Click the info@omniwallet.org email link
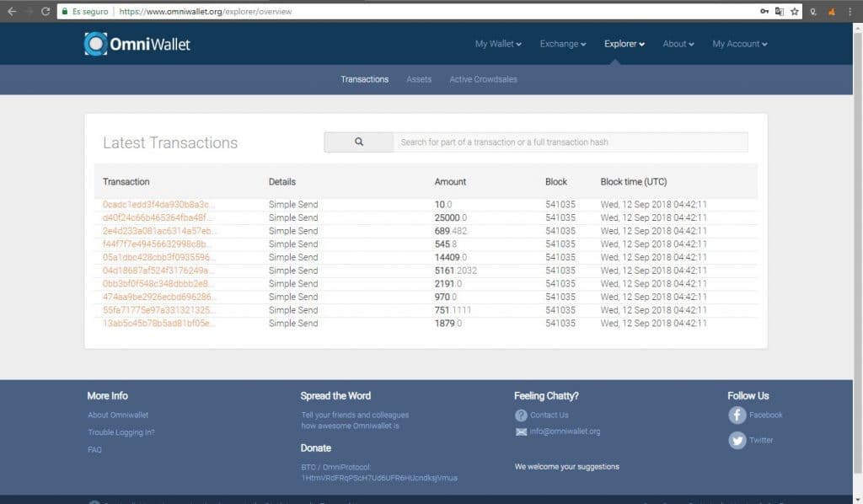Image resolution: width=863 pixels, height=504 pixels. tap(565, 432)
